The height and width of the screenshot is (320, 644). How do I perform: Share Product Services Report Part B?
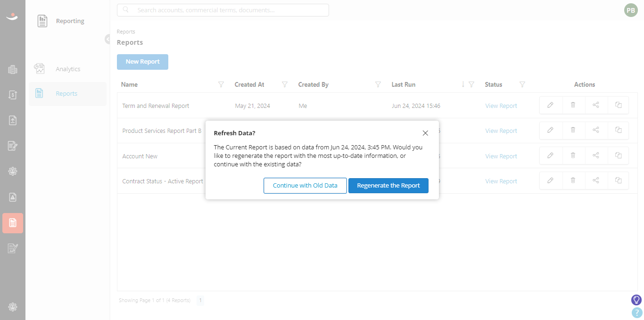pos(596,130)
